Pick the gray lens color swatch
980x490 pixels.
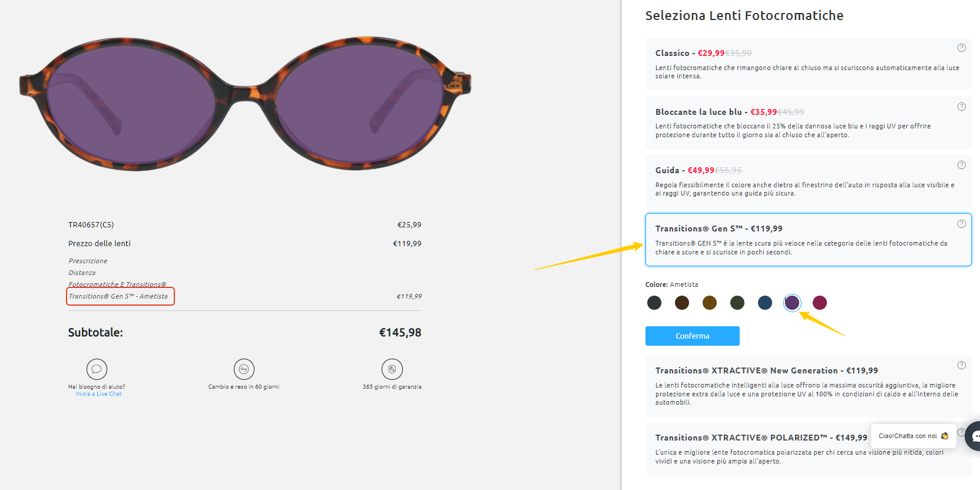pyautogui.click(x=654, y=303)
